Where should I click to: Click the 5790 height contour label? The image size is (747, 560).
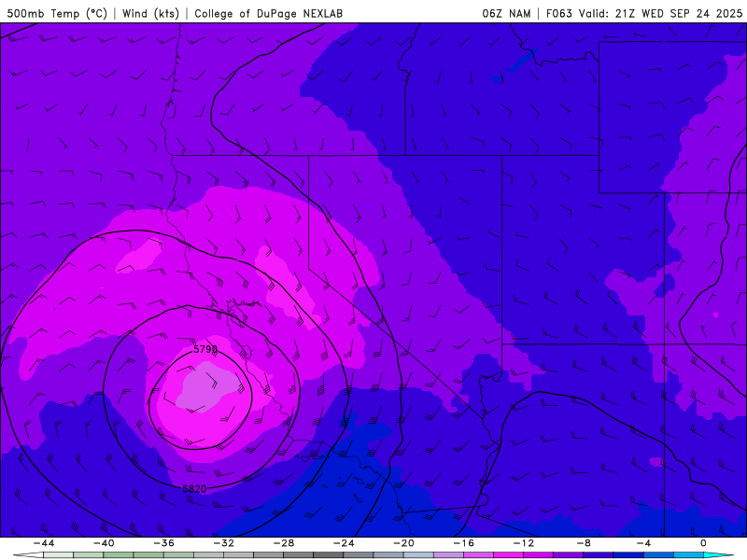click(205, 349)
